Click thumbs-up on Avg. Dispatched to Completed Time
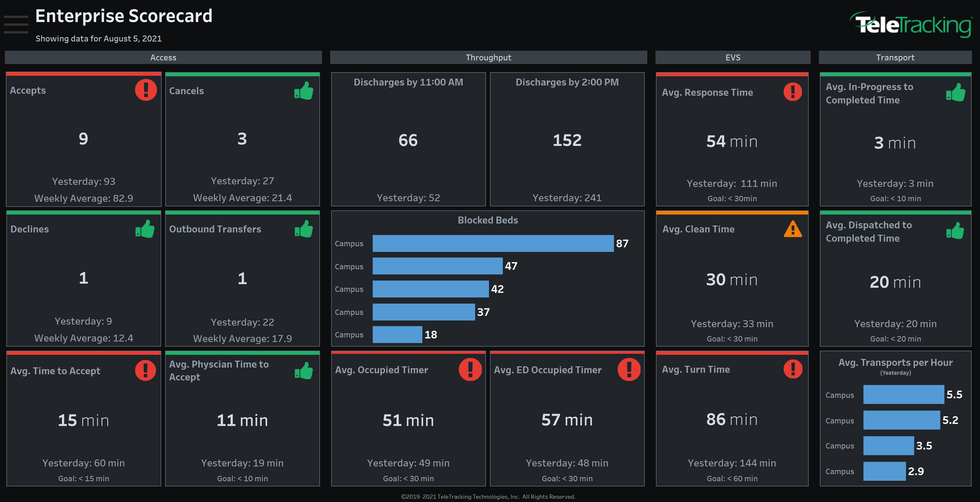980x502 pixels. [955, 230]
